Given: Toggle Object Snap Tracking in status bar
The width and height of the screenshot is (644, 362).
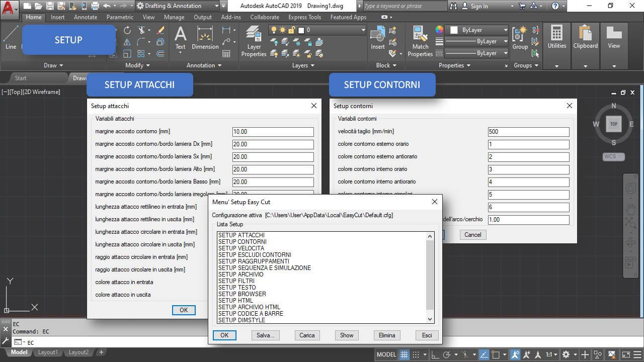Looking at the screenshot, I should tap(484, 354).
